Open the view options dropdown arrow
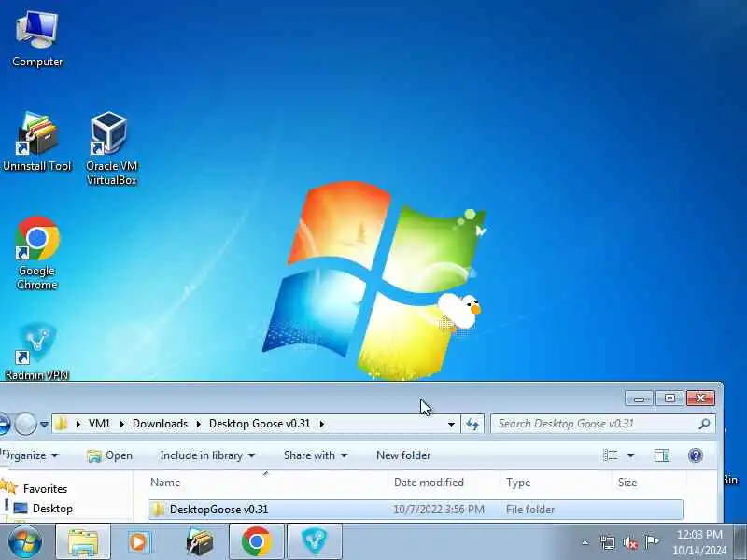747x560 pixels. (631, 455)
